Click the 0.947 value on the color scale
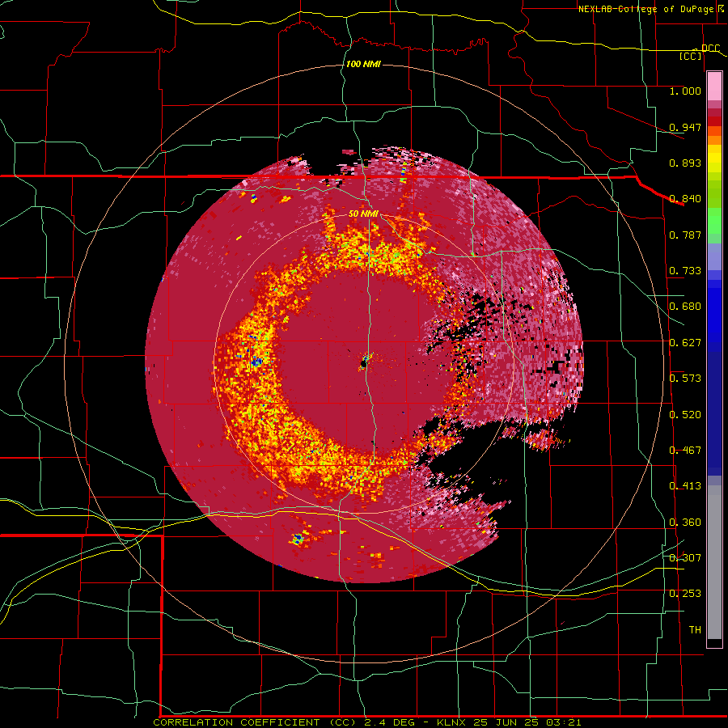This screenshot has height=728, width=728. tap(685, 127)
